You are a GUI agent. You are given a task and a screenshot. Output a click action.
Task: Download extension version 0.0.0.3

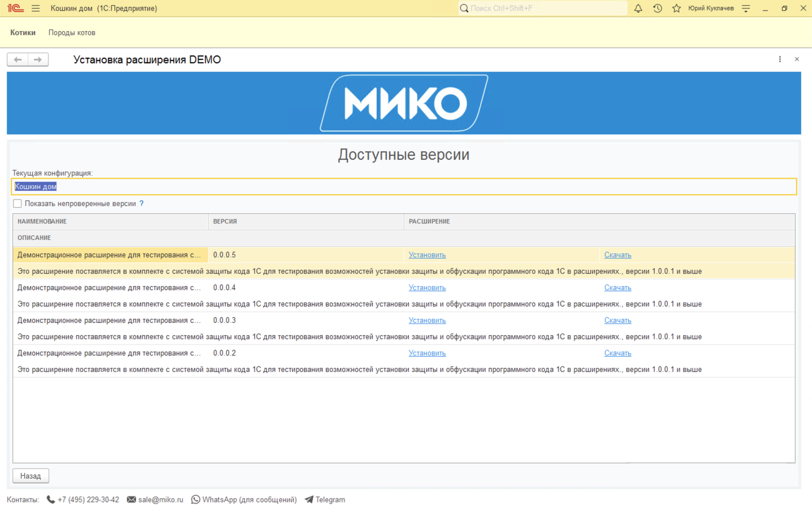pos(618,321)
